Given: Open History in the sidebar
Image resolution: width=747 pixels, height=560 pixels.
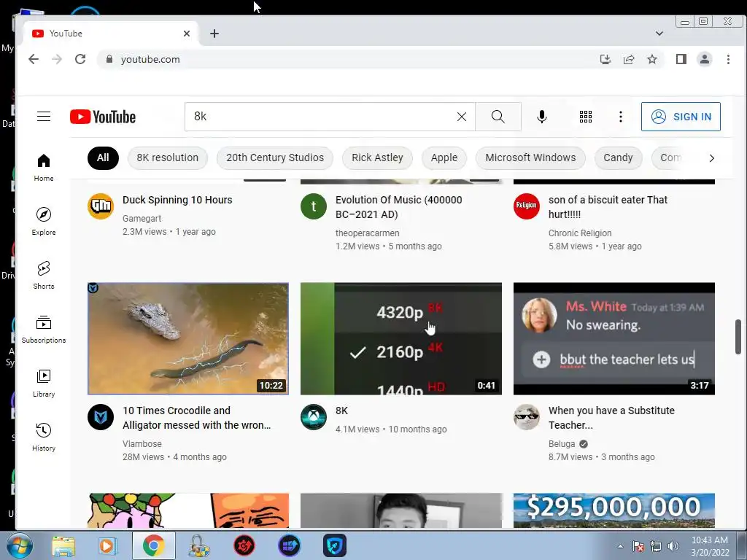Looking at the screenshot, I should (43, 437).
